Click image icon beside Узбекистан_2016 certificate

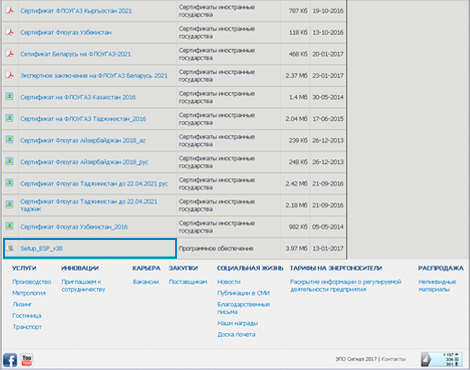tap(10, 226)
